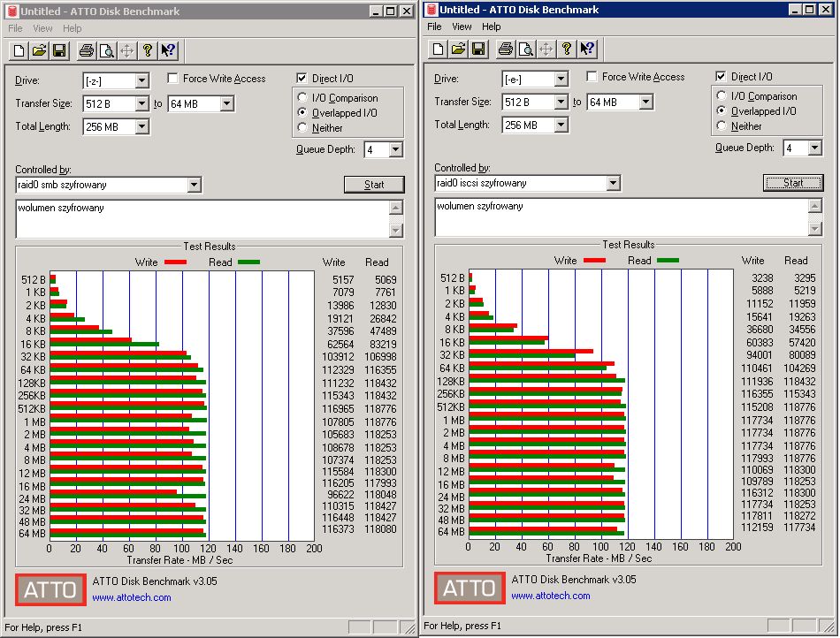Open Help menu in right window
840x638 pixels.
[x=491, y=27]
